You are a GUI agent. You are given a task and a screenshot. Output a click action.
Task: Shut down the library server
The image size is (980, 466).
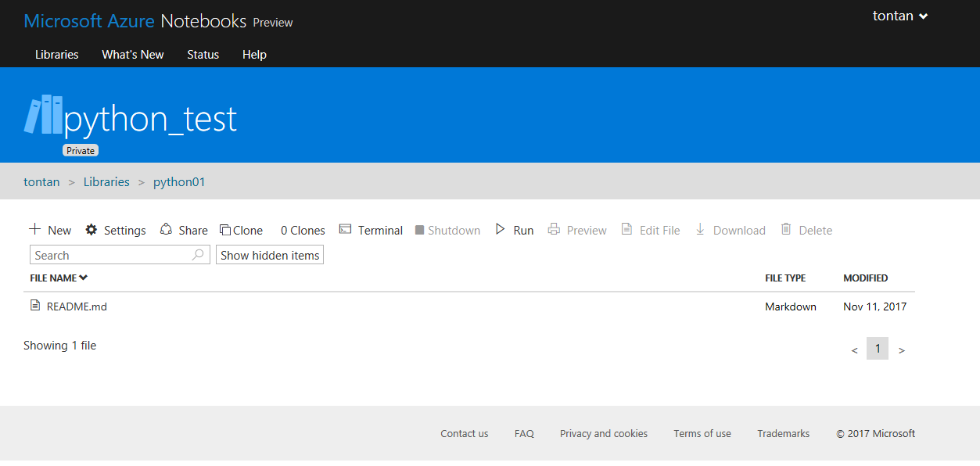pos(447,229)
